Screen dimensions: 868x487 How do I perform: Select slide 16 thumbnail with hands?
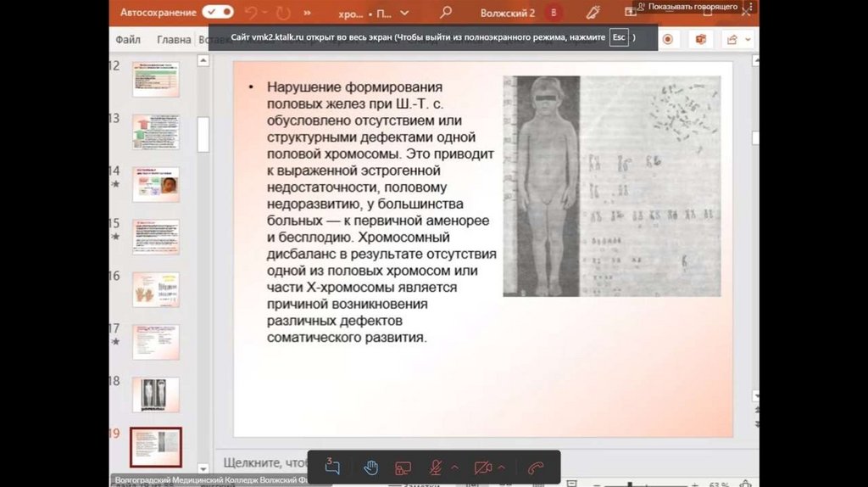coord(156,289)
